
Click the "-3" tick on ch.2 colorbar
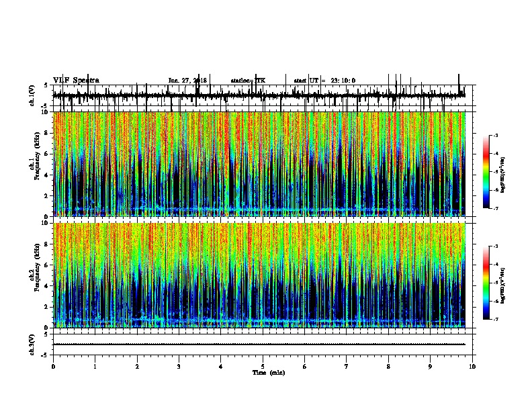pyautogui.click(x=496, y=246)
